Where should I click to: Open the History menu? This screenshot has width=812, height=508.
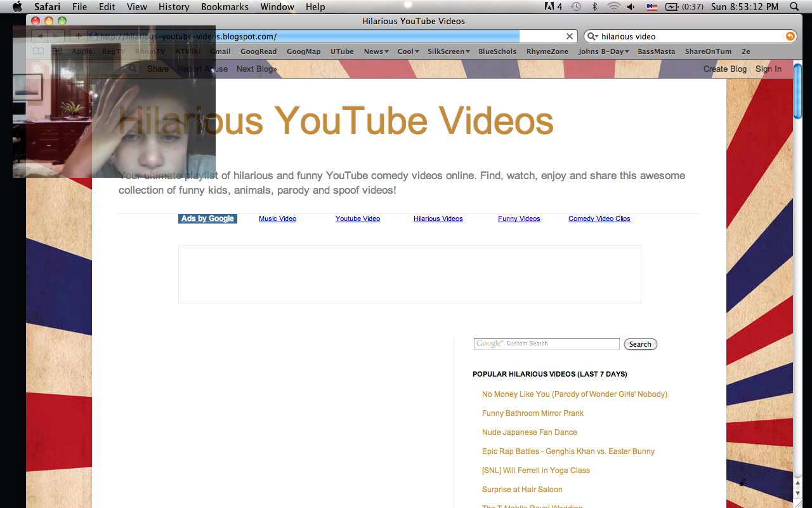point(174,7)
